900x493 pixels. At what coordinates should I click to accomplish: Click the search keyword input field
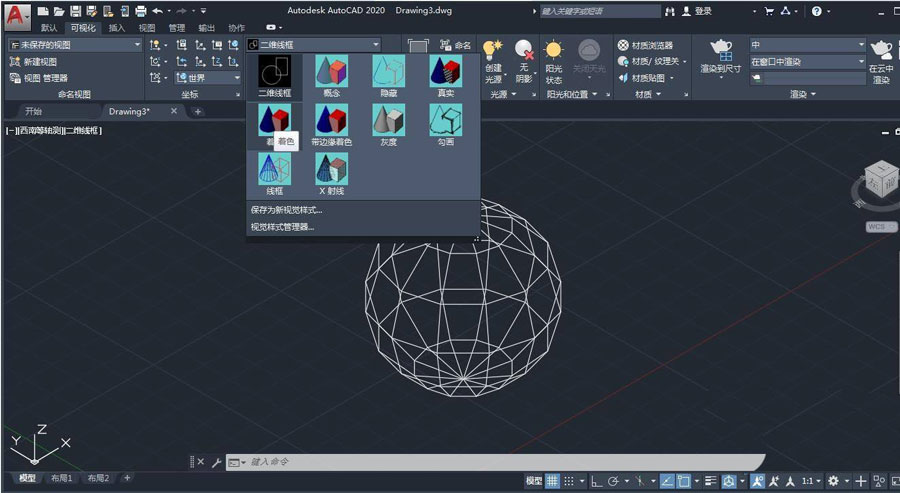[600, 11]
